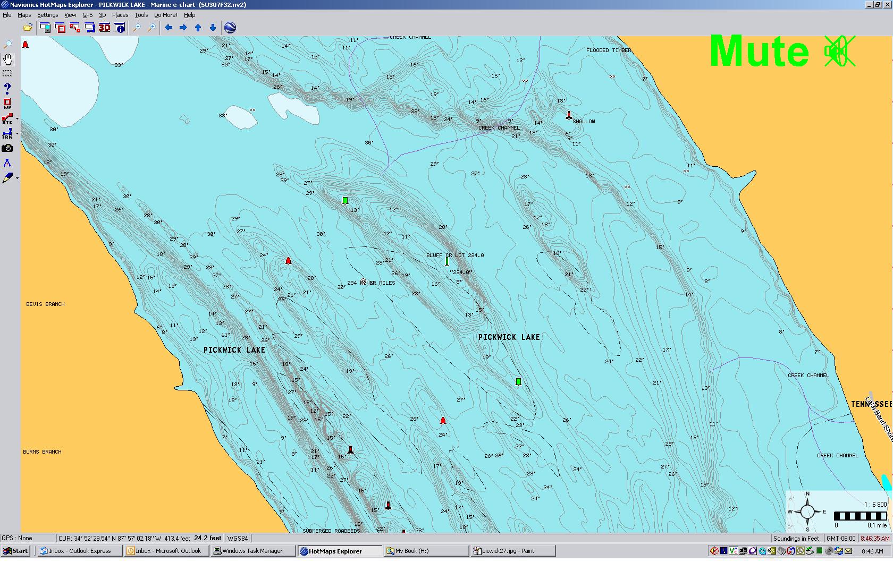The image size is (893, 588).
Task: Take a snapshot with camera tool
Action: [7, 148]
